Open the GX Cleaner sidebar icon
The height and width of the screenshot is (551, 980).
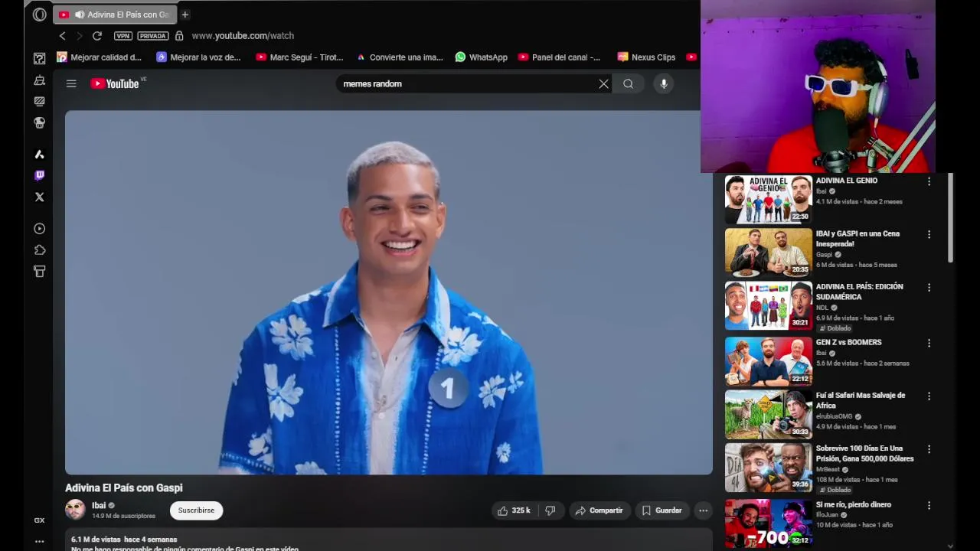[40, 80]
